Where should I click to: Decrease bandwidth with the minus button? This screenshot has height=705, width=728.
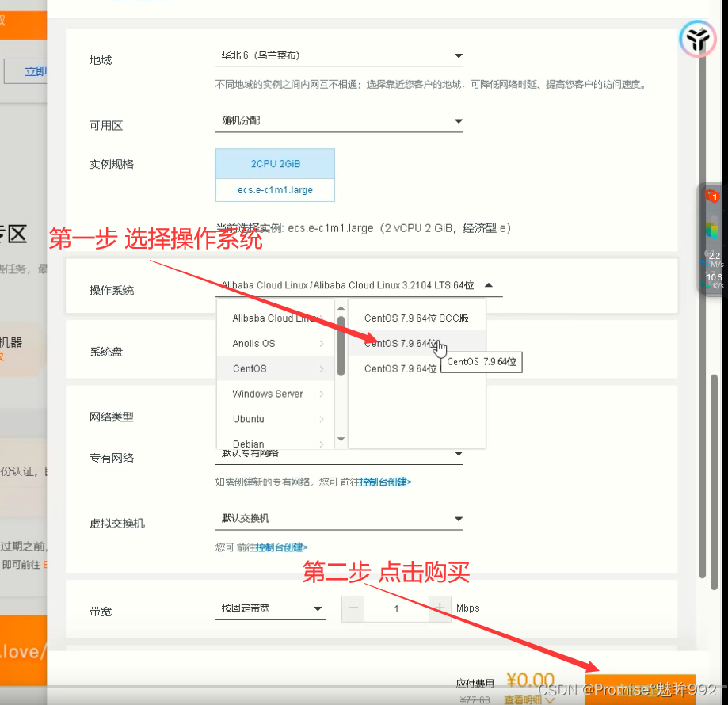[x=353, y=608]
